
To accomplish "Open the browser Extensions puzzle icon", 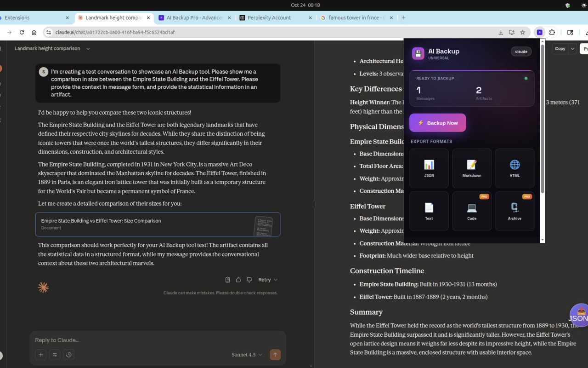I will (x=552, y=32).
